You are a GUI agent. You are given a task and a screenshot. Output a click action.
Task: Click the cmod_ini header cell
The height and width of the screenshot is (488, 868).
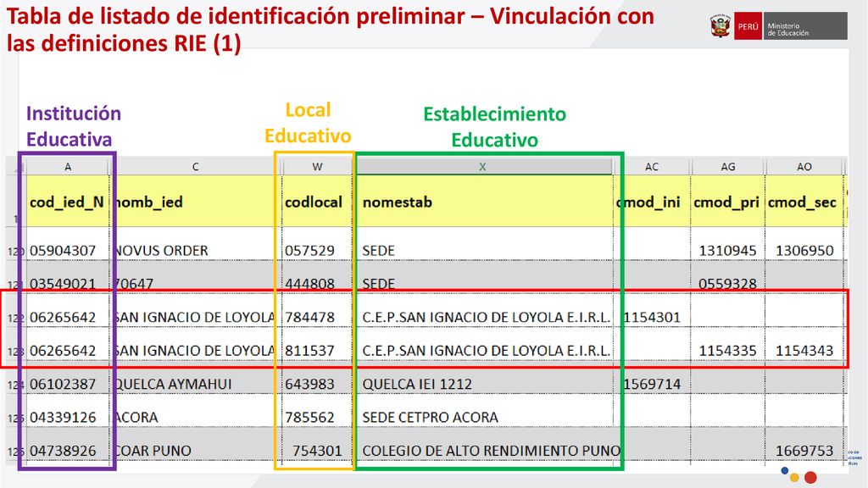pyautogui.click(x=652, y=201)
